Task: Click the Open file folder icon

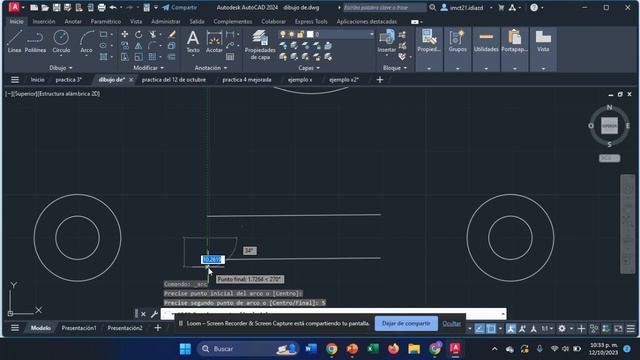Action: click(x=45, y=7)
